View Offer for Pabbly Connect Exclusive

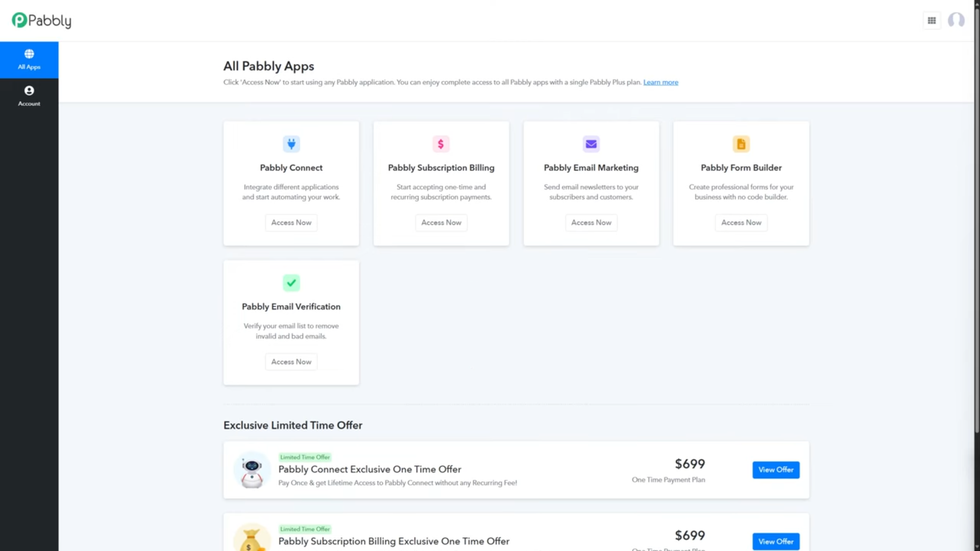(776, 470)
